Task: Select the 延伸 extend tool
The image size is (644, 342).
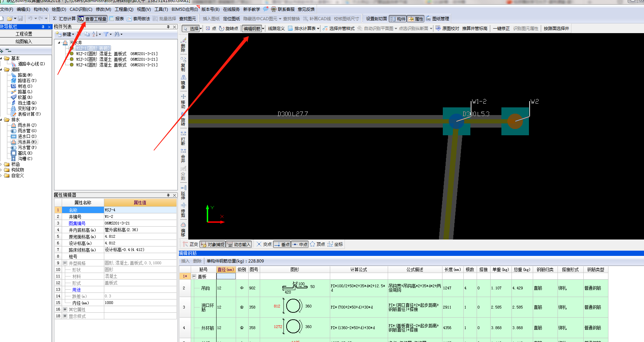Action: (x=183, y=192)
